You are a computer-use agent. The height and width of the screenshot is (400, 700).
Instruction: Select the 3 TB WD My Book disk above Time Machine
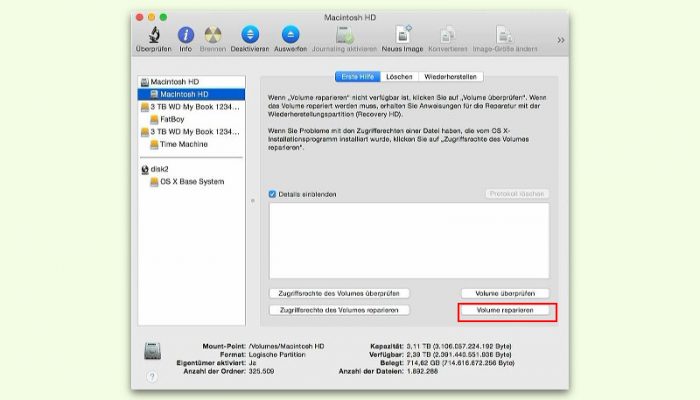pyautogui.click(x=192, y=132)
